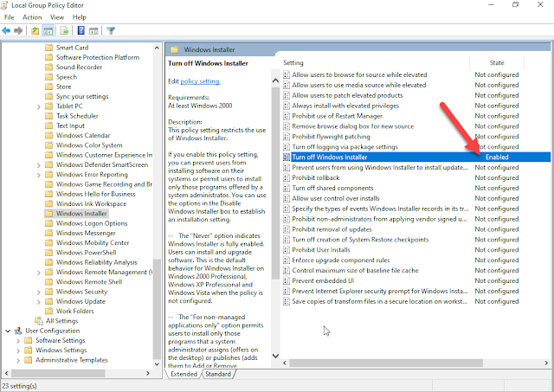Select Turn off shared components policy

(332, 188)
